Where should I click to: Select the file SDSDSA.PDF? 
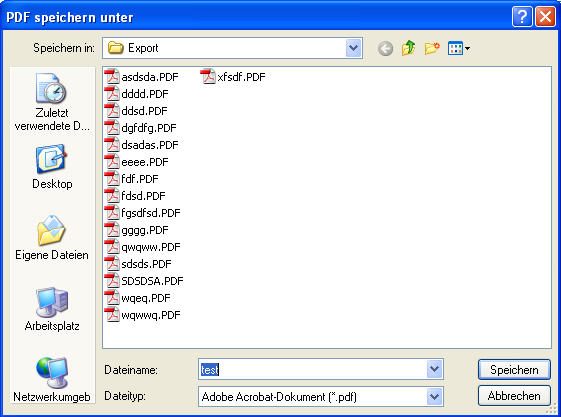(144, 281)
